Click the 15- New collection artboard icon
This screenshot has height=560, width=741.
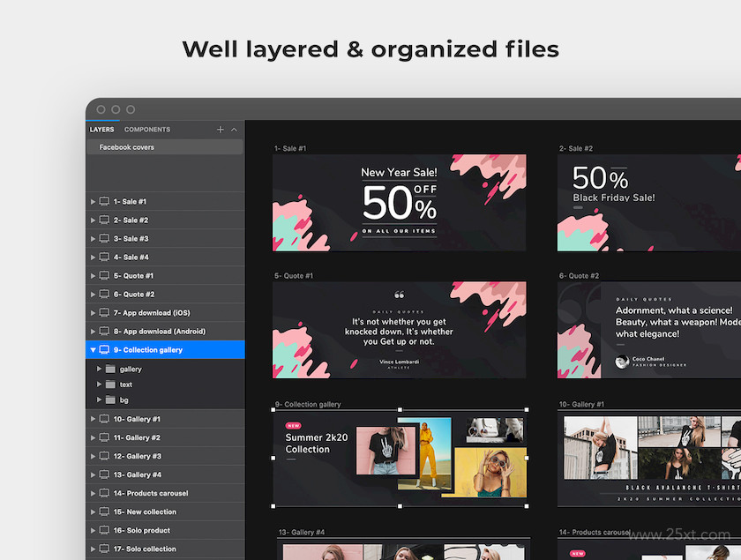coord(104,511)
